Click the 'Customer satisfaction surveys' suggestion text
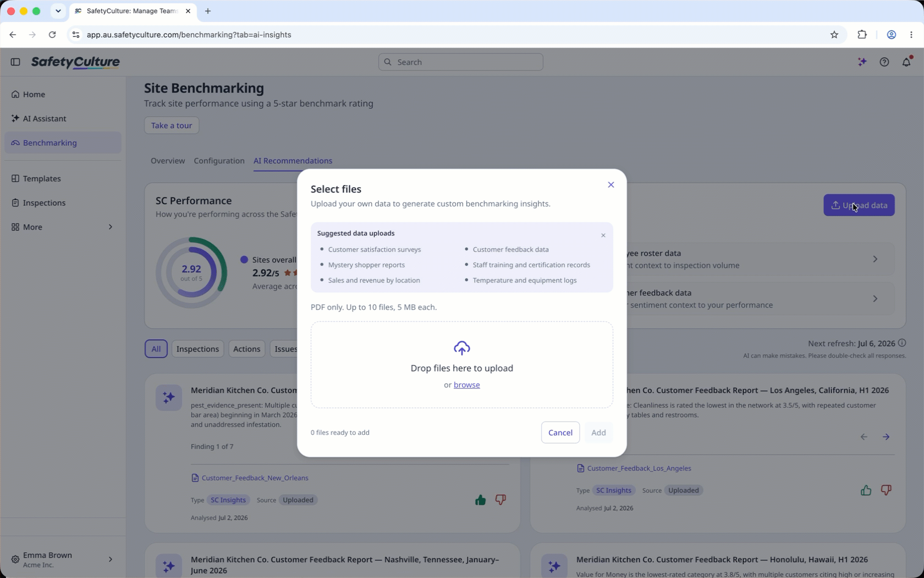This screenshot has width=924, height=578. (x=374, y=250)
